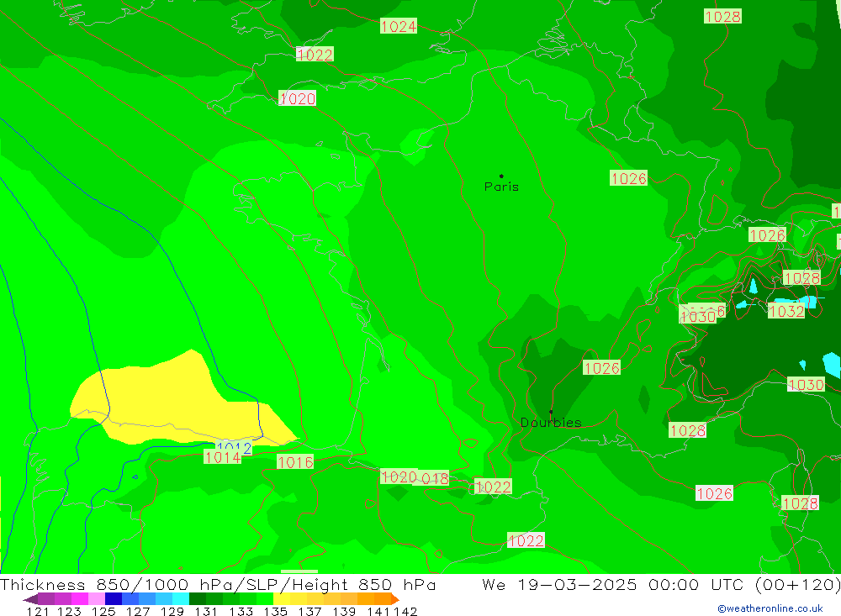Click legend value 129

coord(172,612)
